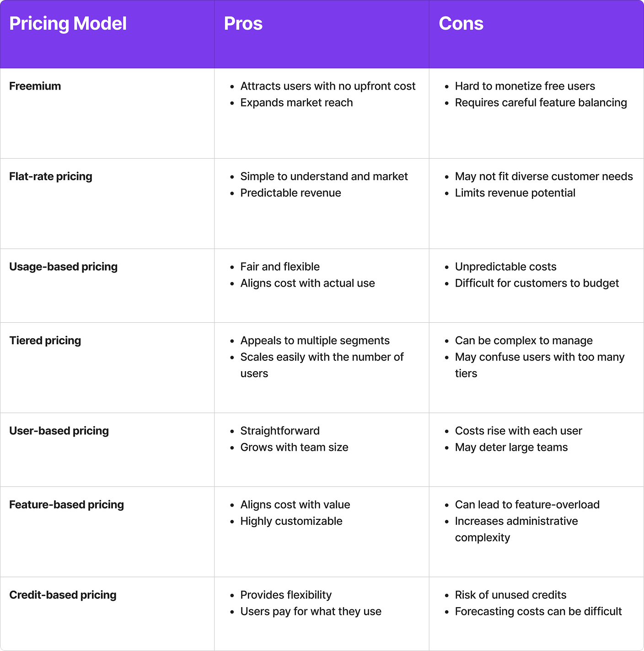Select the Cons column header

tap(461, 24)
